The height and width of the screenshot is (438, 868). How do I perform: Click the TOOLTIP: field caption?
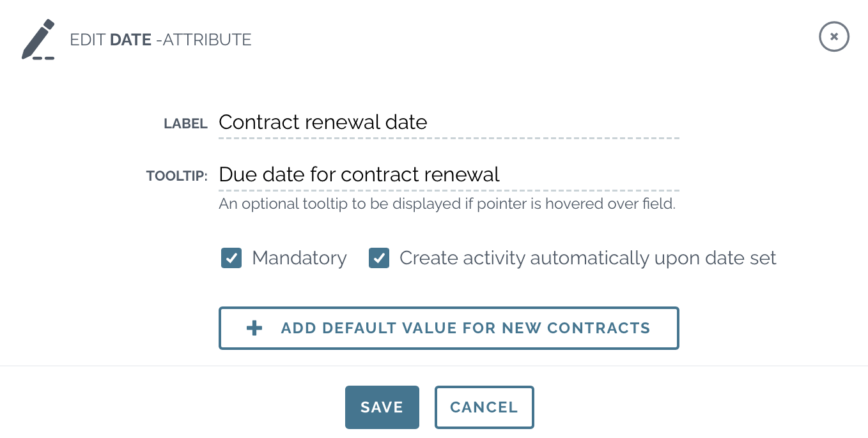177,176
